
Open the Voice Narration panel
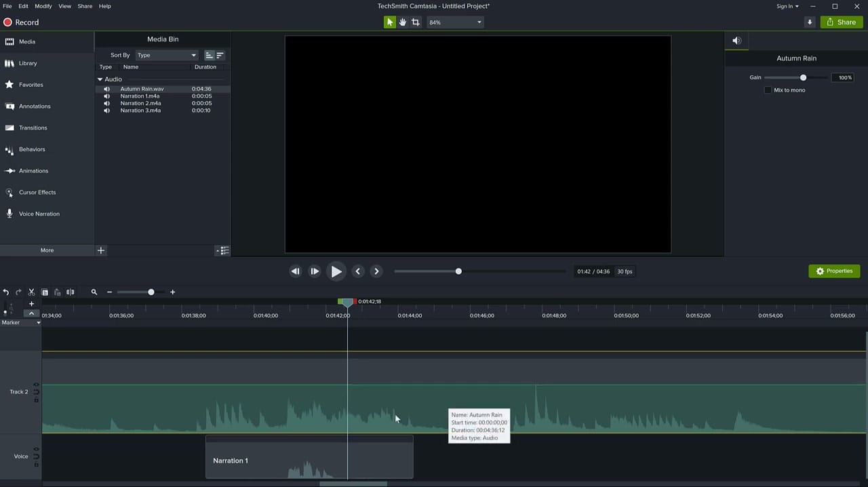(x=39, y=214)
